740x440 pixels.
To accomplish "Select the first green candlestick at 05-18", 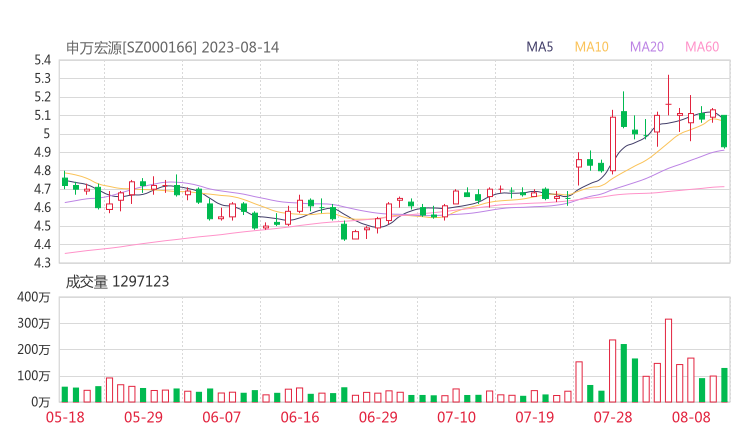I will pyautogui.click(x=65, y=180).
